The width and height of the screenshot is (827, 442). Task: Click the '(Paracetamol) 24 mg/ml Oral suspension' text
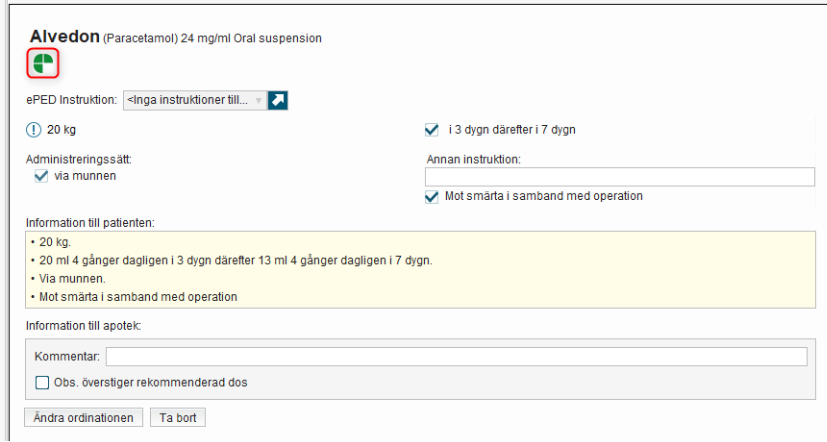pyautogui.click(x=212, y=39)
